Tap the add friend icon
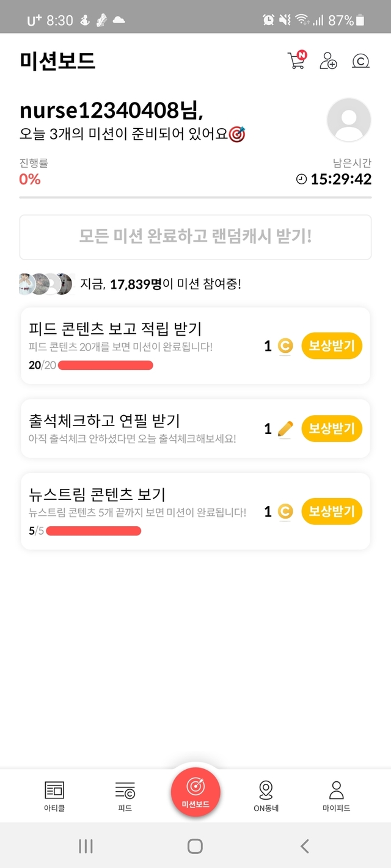This screenshot has width=391, height=868. click(x=328, y=61)
